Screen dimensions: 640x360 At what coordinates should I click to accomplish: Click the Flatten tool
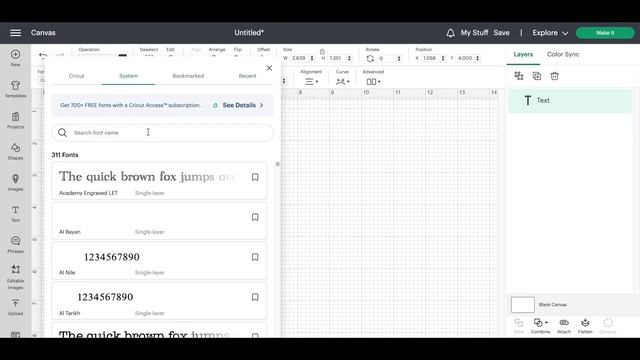(585, 326)
